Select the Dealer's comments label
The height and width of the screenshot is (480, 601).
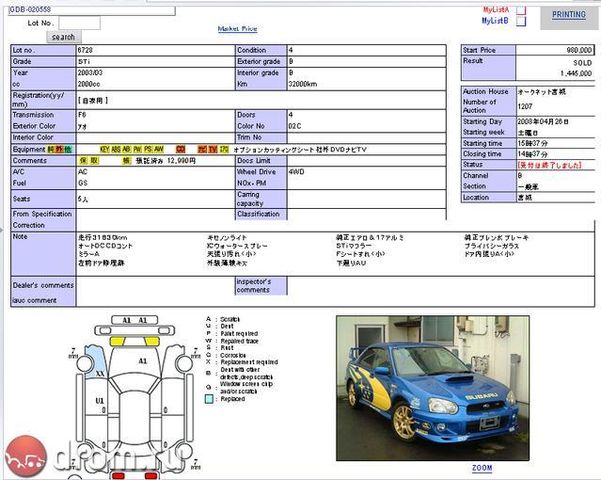coord(43,285)
